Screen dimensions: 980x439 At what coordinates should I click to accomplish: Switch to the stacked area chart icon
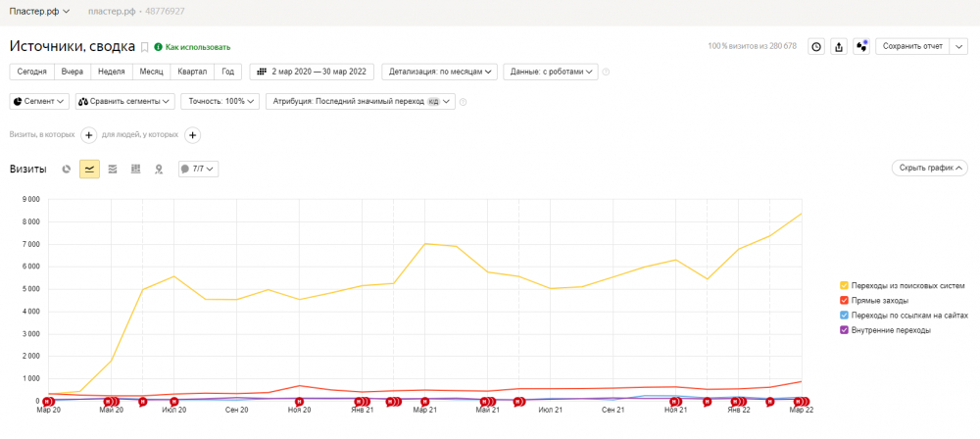click(113, 169)
